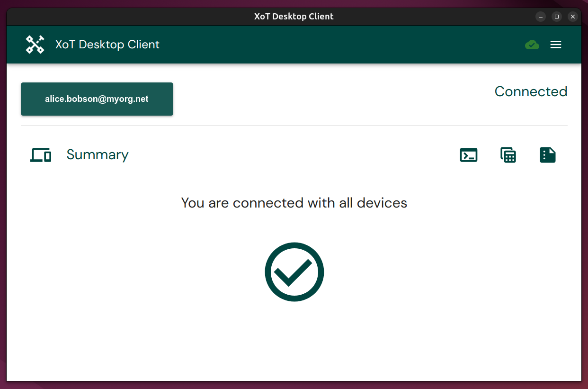Minimize the XoT Desktop Client window

(541, 17)
